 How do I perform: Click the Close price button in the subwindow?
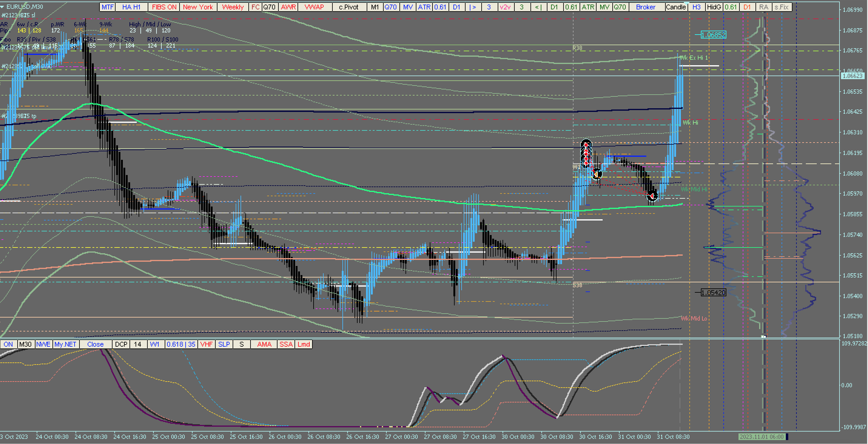click(95, 344)
